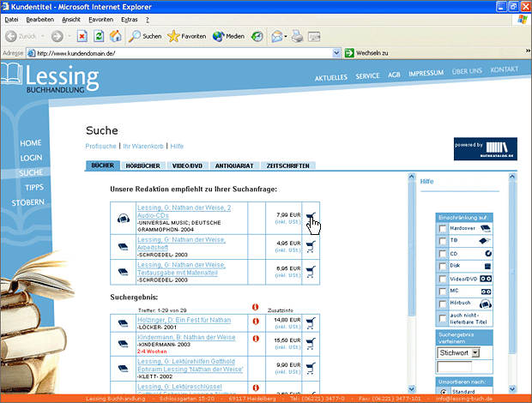Click IMPRESSUM in the top navigation
This screenshot has width=532, height=403.
click(x=426, y=73)
